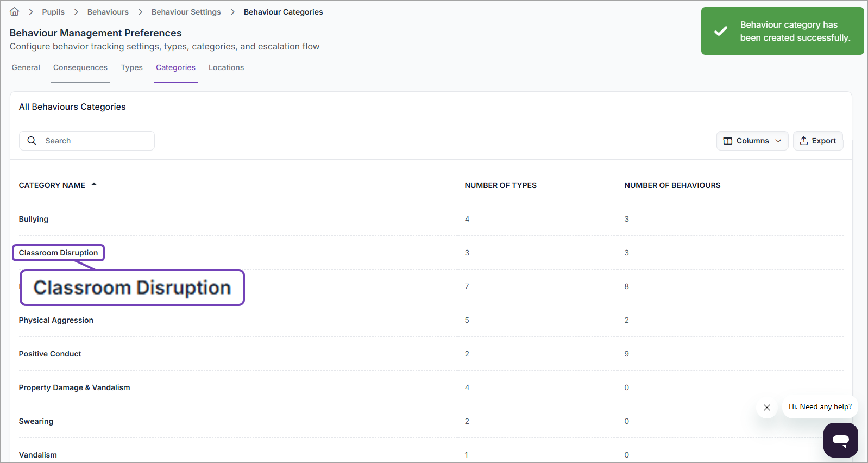The width and height of the screenshot is (868, 463).
Task: Click the search magnifier icon
Action: [32, 141]
